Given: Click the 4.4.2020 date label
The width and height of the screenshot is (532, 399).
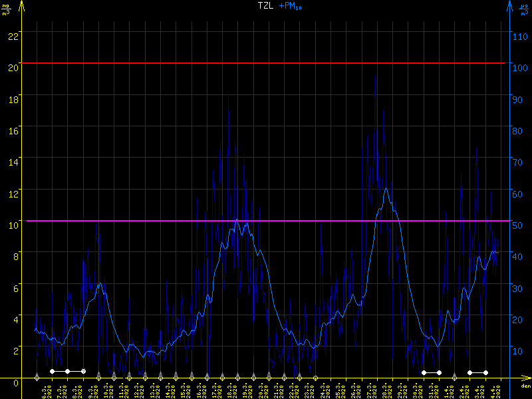Looking at the screenshot, I should point(493,390).
